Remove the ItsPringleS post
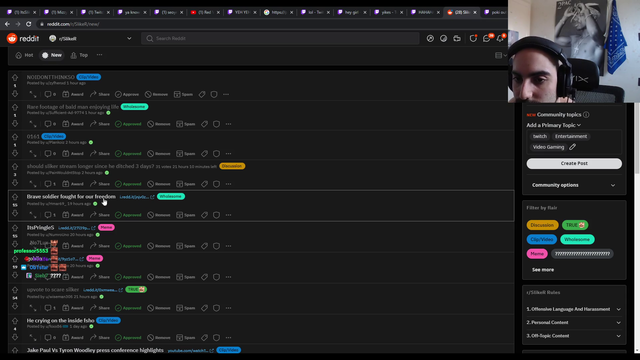This screenshot has width=640, height=360. pyautogui.click(x=159, y=246)
